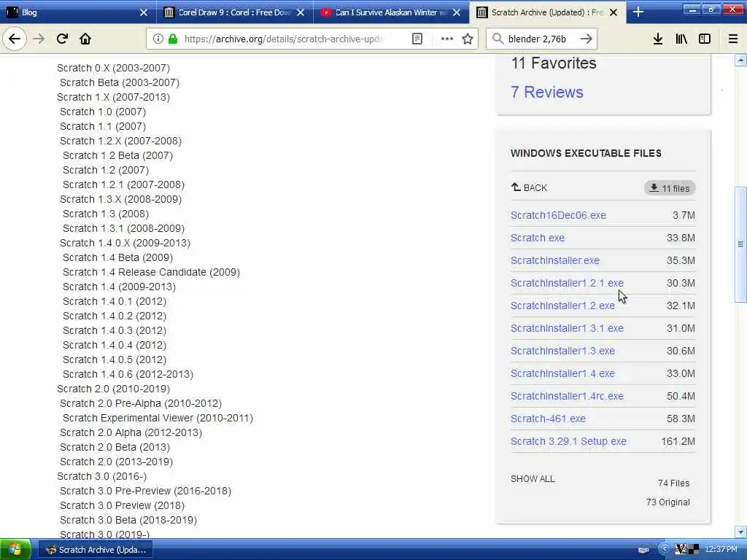This screenshot has width=747, height=560.
Task: Switch to the Corel Draw 9 tab
Action: tap(235, 12)
